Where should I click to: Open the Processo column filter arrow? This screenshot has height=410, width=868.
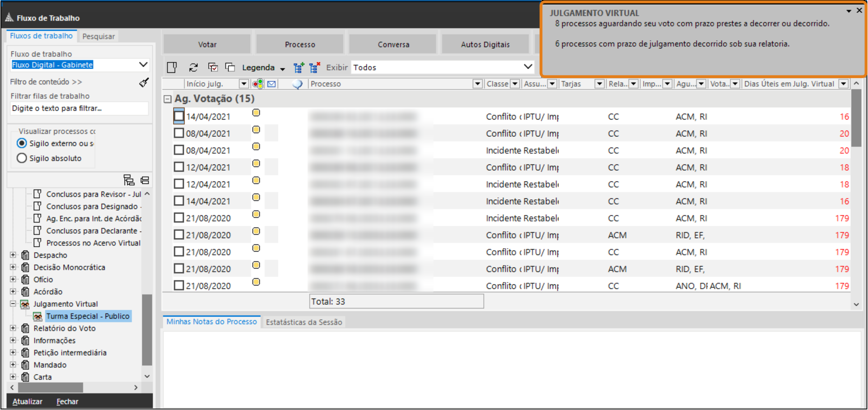pos(477,84)
